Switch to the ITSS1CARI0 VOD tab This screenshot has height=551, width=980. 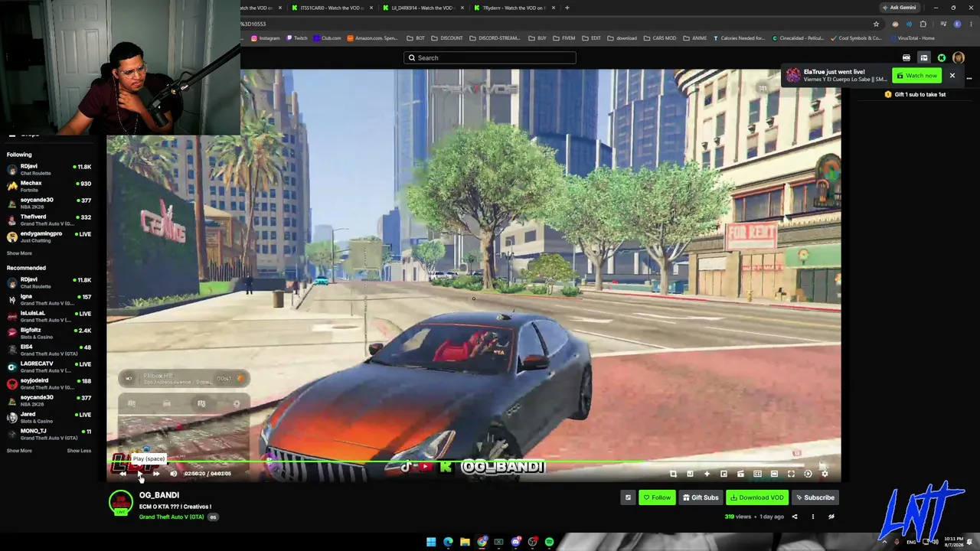pyautogui.click(x=331, y=8)
